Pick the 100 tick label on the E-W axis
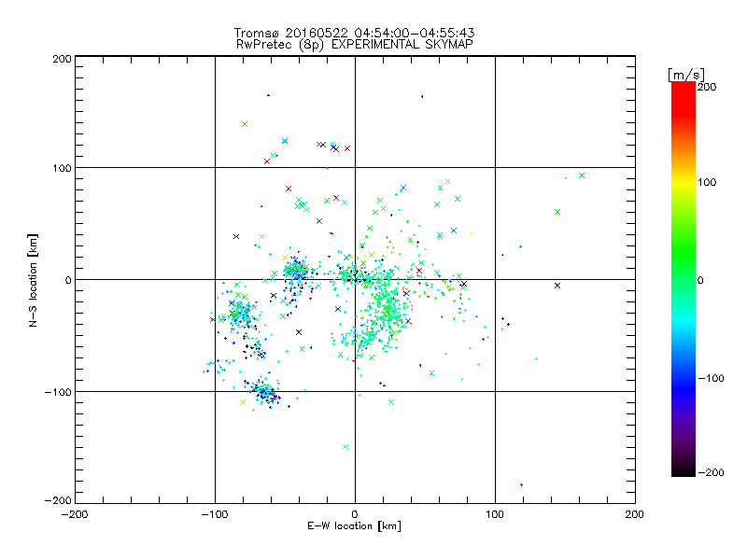This screenshot has width=747, height=560. click(x=495, y=514)
